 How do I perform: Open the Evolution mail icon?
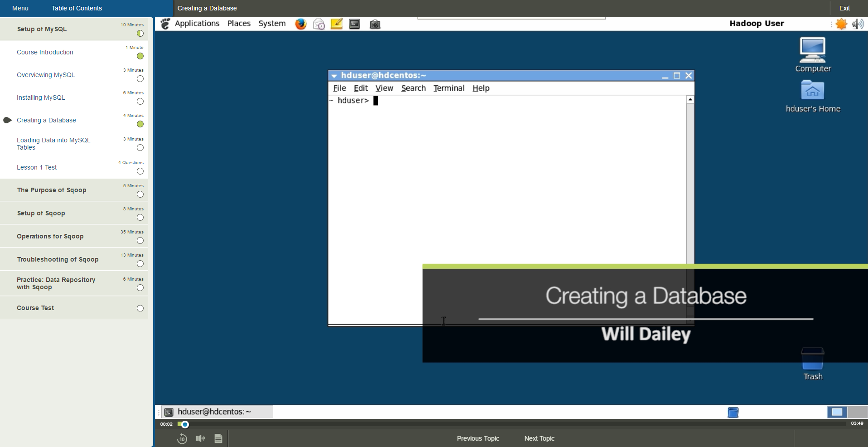(x=319, y=24)
